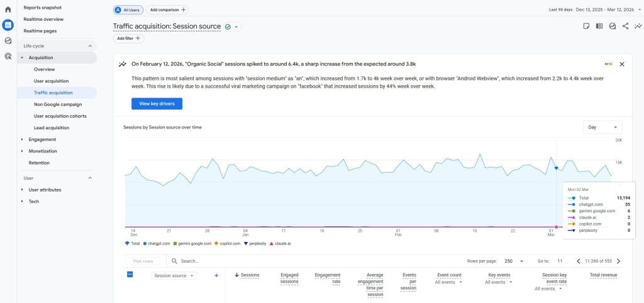Sort by Total revenue column header
This screenshot has height=303, width=644.
click(x=603, y=275)
